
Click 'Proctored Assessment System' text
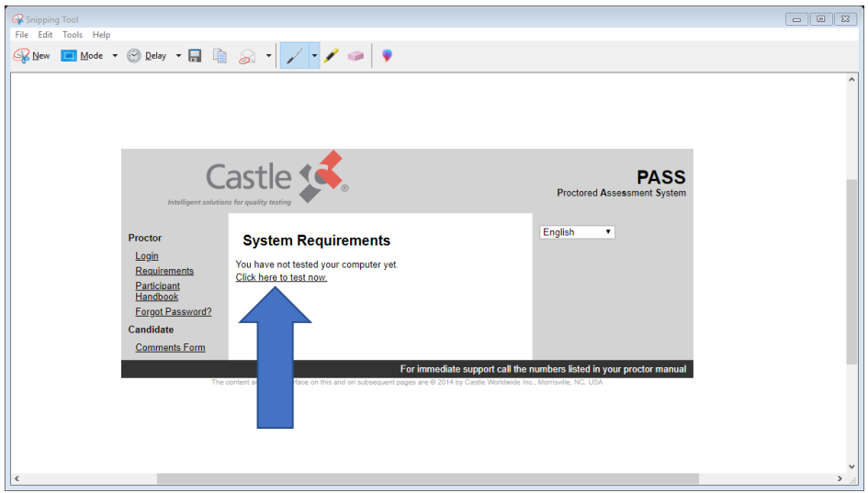621,193
